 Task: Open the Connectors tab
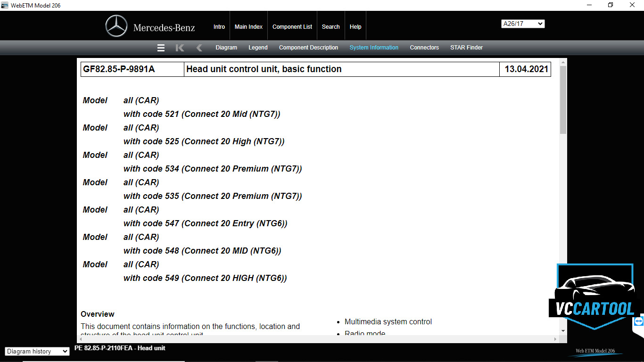click(424, 47)
